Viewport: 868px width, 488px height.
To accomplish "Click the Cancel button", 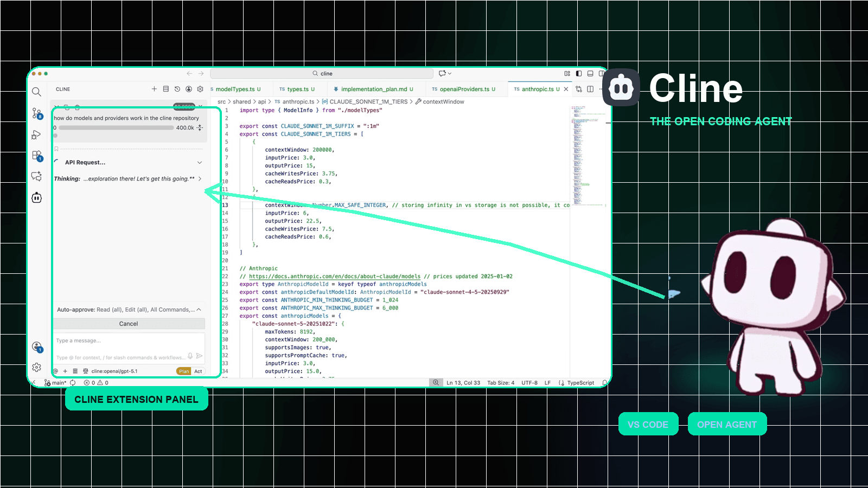I will [129, 324].
